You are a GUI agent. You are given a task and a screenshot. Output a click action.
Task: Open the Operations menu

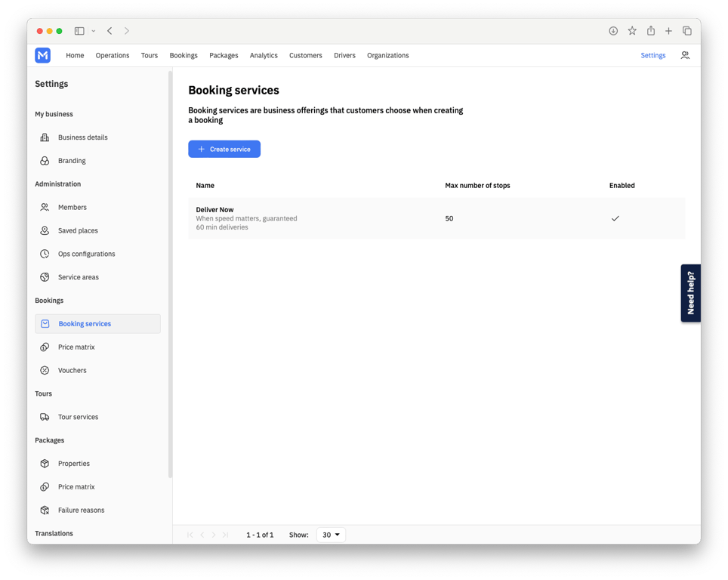[113, 55]
